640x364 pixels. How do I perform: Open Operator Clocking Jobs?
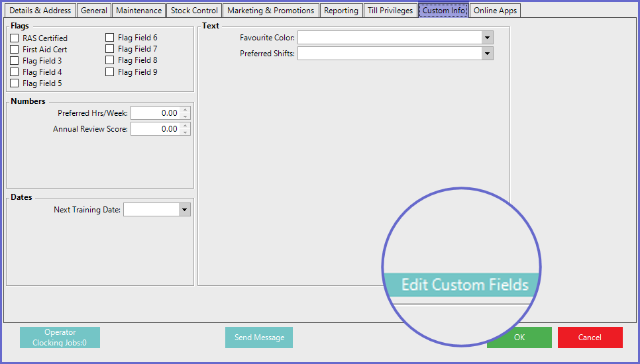click(60, 338)
